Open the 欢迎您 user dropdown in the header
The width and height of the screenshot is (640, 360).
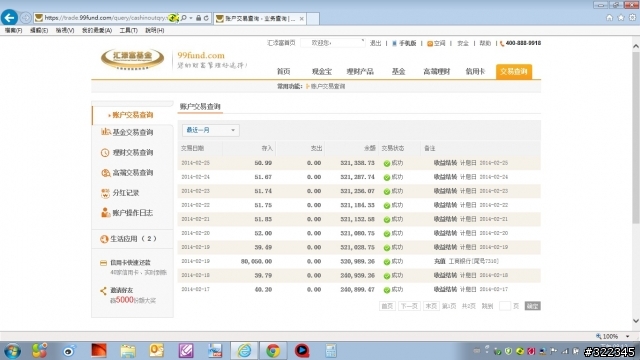click(x=332, y=43)
